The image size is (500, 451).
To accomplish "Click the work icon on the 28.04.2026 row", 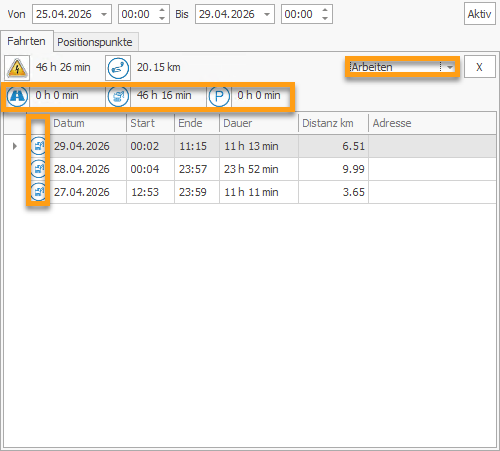I will 38,169.
